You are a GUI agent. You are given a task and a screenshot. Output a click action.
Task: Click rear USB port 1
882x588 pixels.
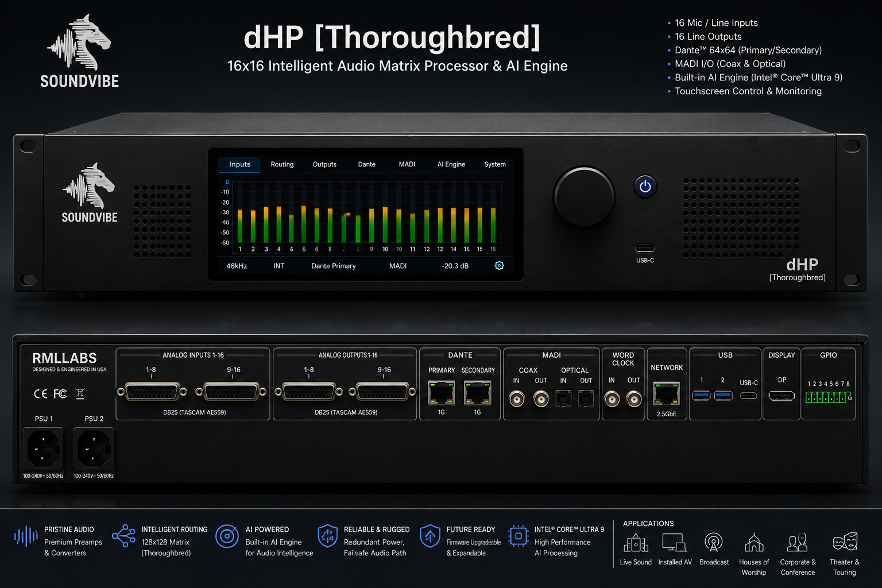click(x=701, y=395)
